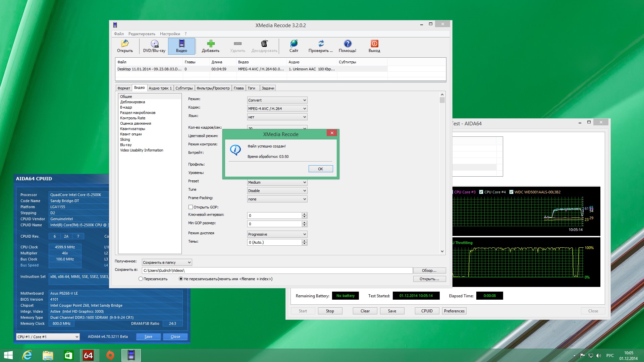Image resolution: width=644 pixels, height=362 pixels.
Task: Switch to the Аудио трек 1 tab
Action: [x=160, y=88]
